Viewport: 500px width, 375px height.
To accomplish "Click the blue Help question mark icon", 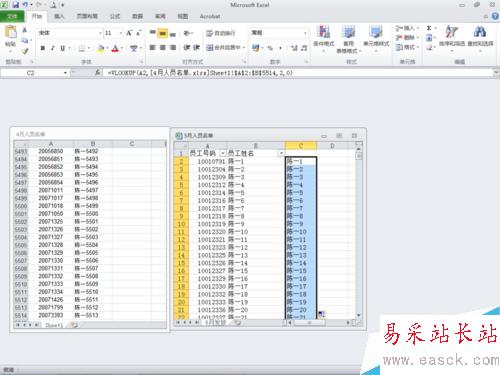I will 495,16.
